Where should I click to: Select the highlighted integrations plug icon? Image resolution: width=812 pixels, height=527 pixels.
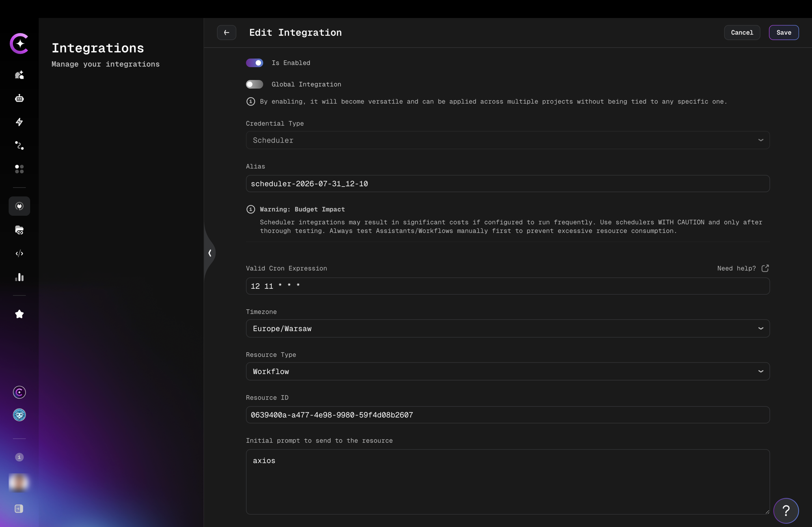19,206
